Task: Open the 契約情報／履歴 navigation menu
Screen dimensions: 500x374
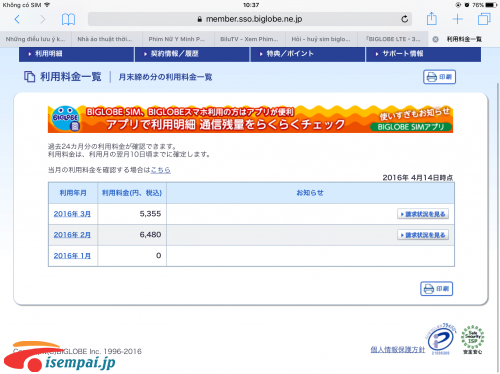Action: (192, 54)
